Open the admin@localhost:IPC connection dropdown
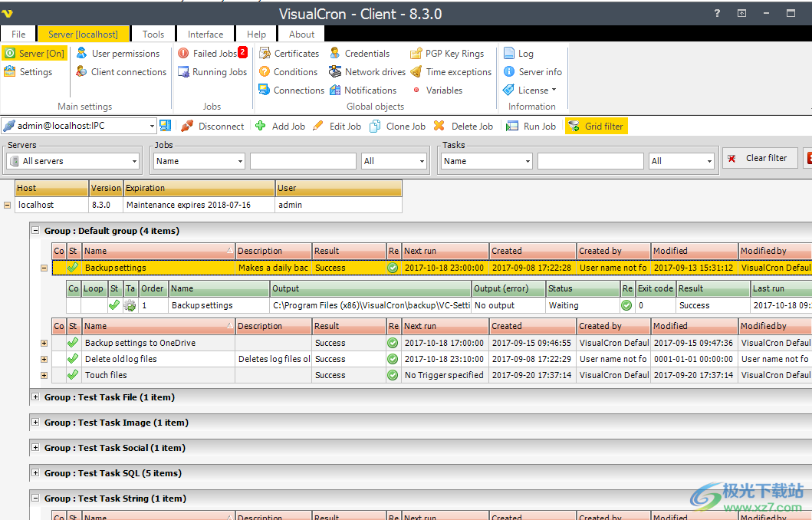812x520 pixels. click(152, 126)
